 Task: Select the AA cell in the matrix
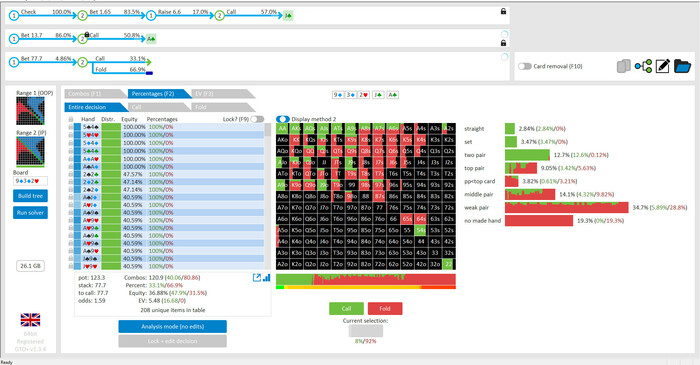282,129
